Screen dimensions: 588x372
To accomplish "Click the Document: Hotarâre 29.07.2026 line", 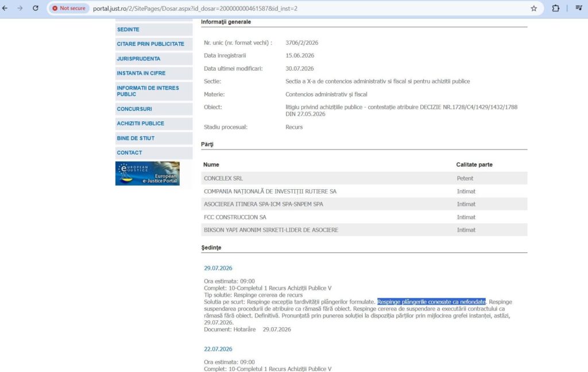I will (247, 329).
